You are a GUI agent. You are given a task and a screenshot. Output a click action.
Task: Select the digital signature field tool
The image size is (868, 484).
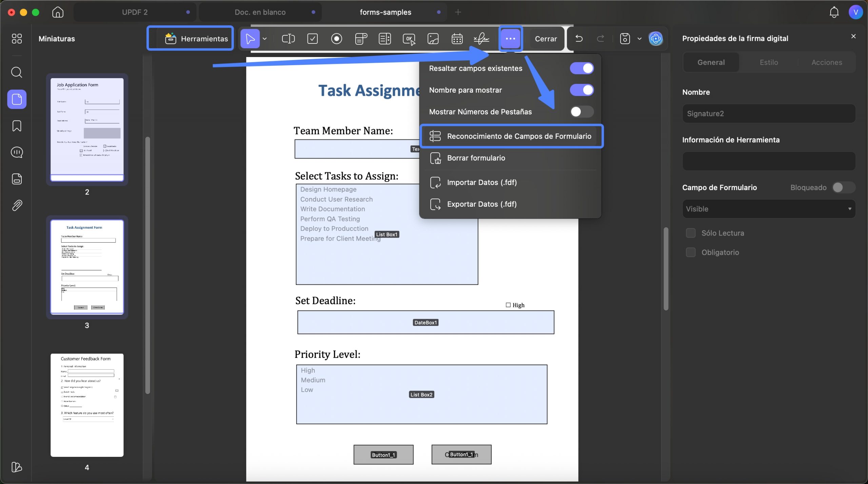[x=481, y=39]
